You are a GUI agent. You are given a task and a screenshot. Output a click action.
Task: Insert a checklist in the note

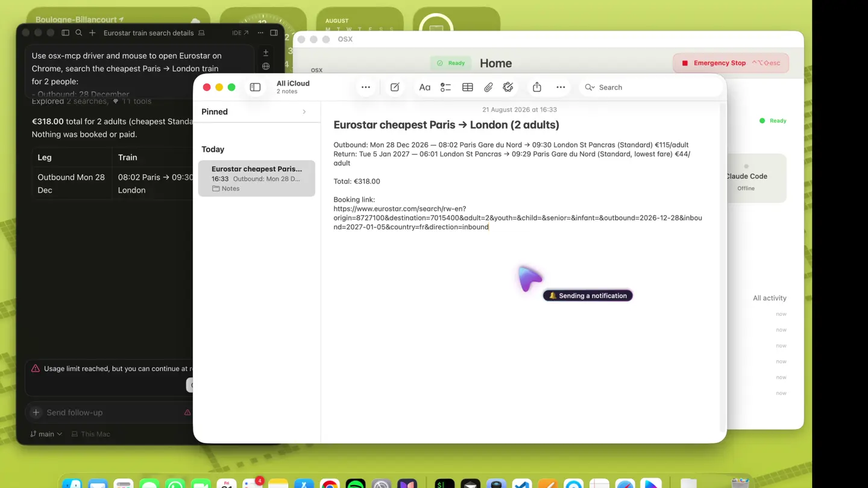(445, 87)
